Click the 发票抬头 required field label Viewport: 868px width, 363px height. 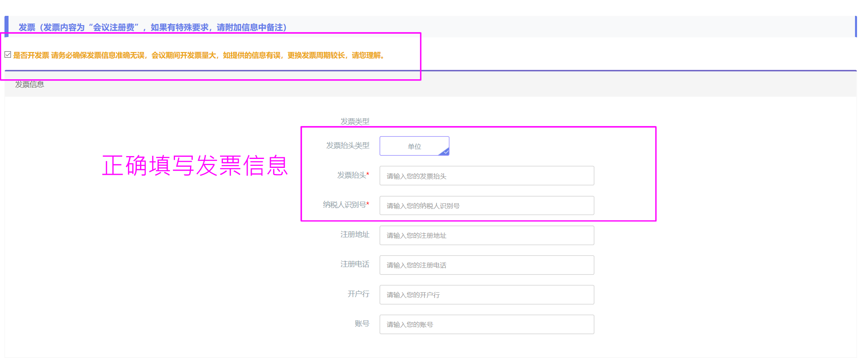pyautogui.click(x=352, y=175)
